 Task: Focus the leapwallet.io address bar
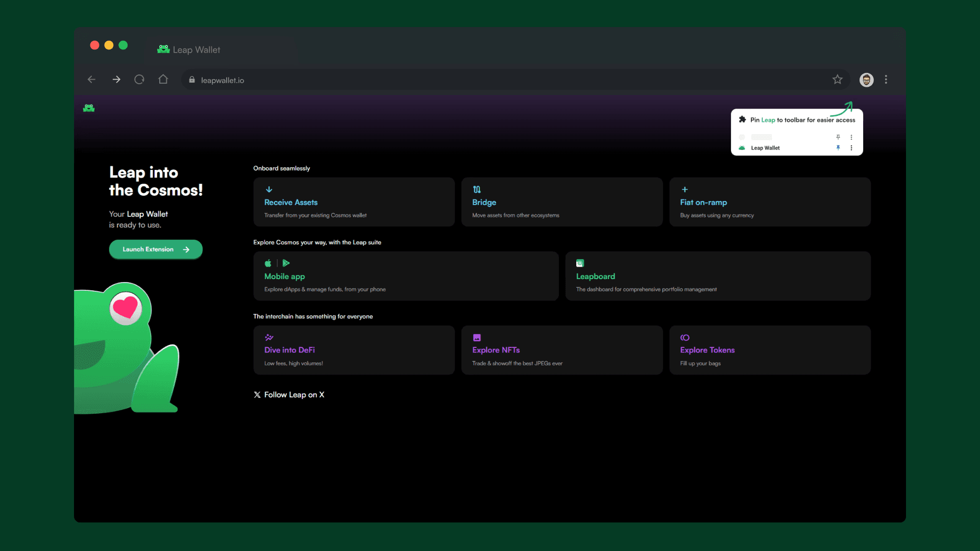pyautogui.click(x=516, y=80)
